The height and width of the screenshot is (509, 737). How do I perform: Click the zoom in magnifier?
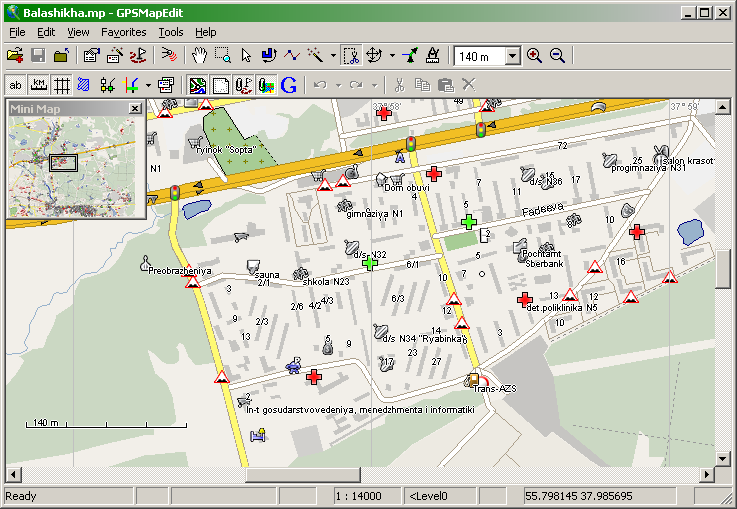(x=534, y=56)
